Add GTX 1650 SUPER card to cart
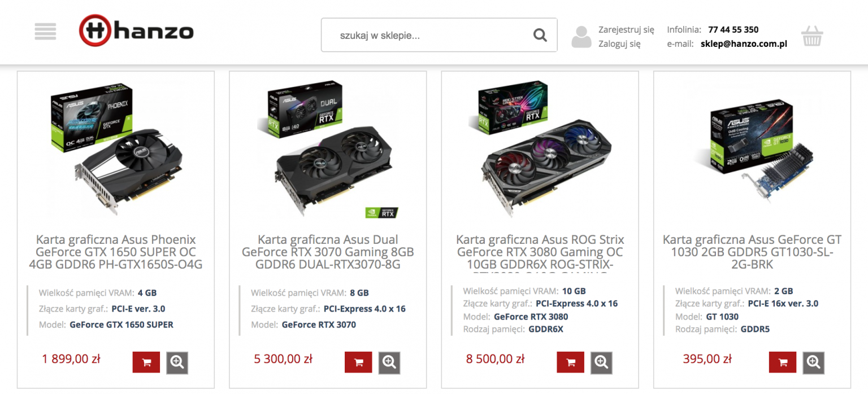The width and height of the screenshot is (868, 394). click(146, 362)
